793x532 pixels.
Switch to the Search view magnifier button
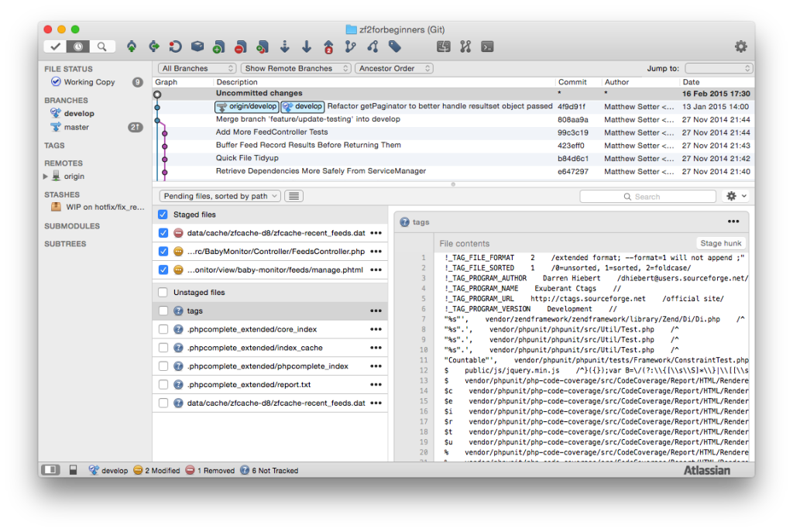tap(101, 46)
